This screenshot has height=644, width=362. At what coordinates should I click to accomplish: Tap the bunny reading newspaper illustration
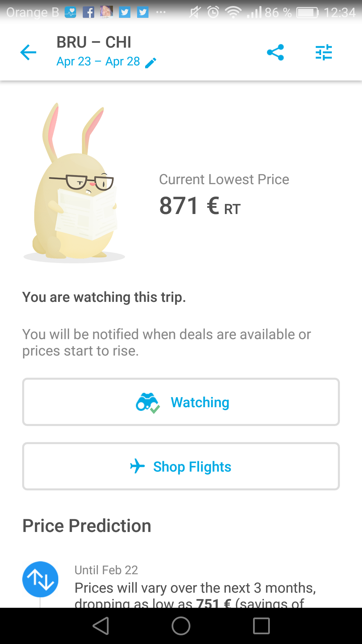tap(75, 184)
